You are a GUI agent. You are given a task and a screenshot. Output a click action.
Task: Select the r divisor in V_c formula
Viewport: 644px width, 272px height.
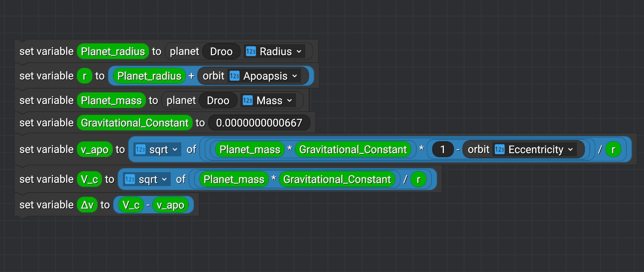419,180
